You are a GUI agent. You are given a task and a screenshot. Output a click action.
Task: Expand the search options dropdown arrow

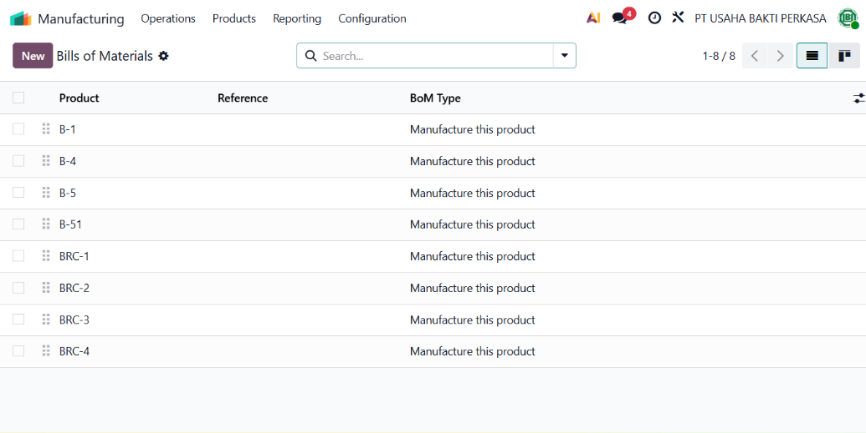pos(564,56)
